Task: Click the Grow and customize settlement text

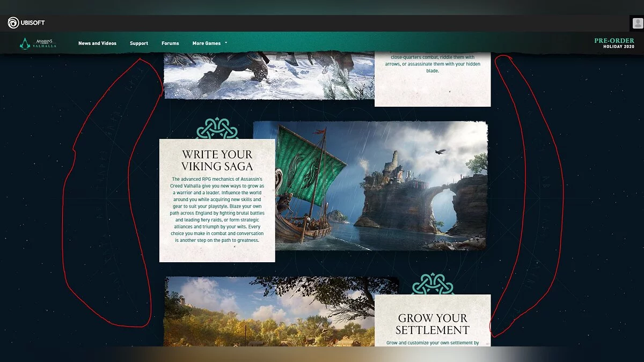Action: click(433, 343)
